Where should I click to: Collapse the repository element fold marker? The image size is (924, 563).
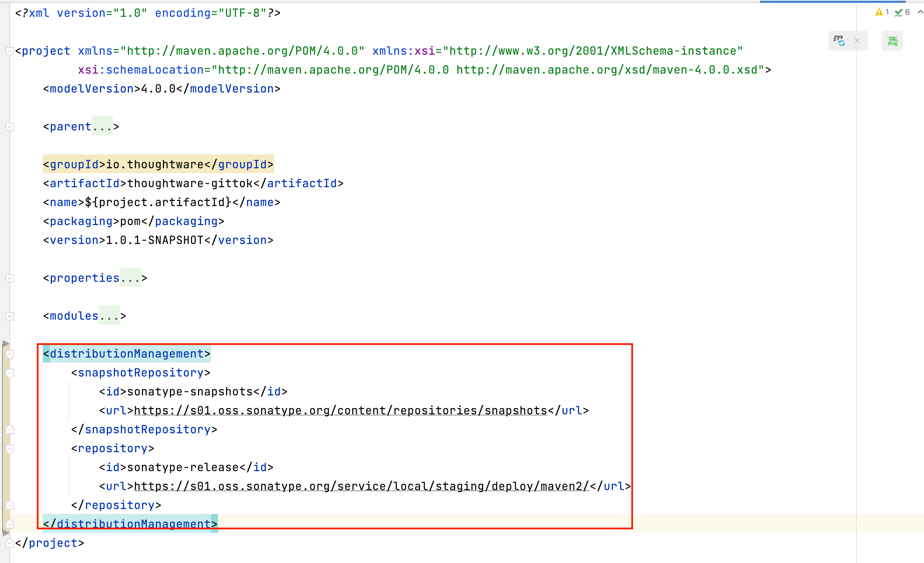coord(10,449)
